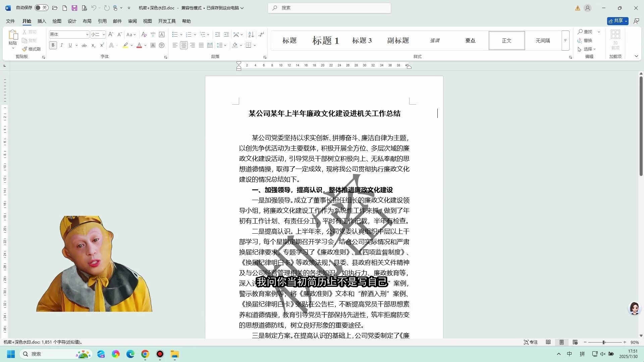The height and width of the screenshot is (362, 644).
Task: Apply center paragraph alignment
Action: tap(183, 45)
